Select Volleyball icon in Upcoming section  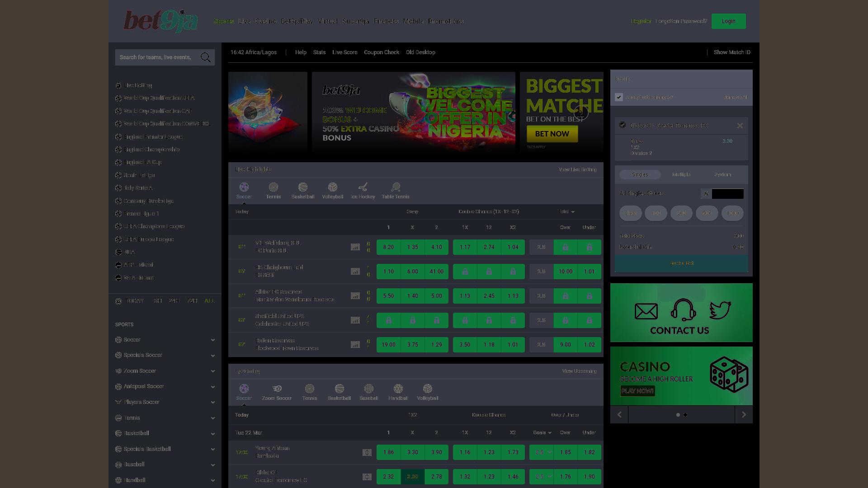[x=428, y=389]
